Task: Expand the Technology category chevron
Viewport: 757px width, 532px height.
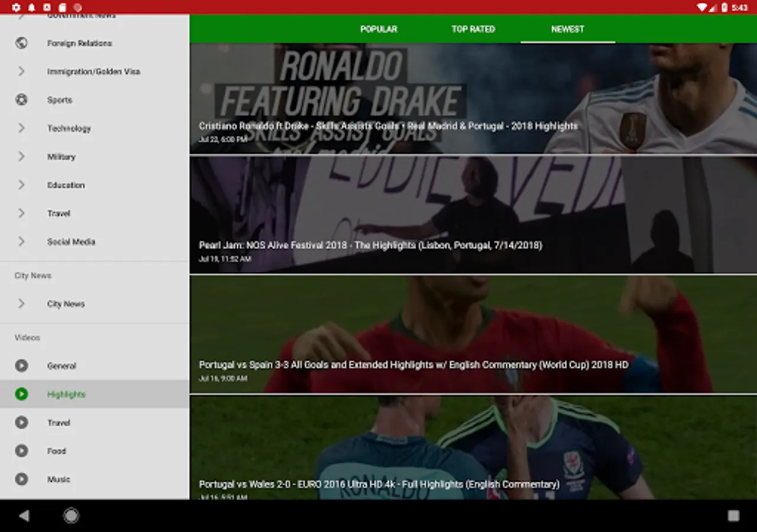Action: pyautogui.click(x=21, y=128)
